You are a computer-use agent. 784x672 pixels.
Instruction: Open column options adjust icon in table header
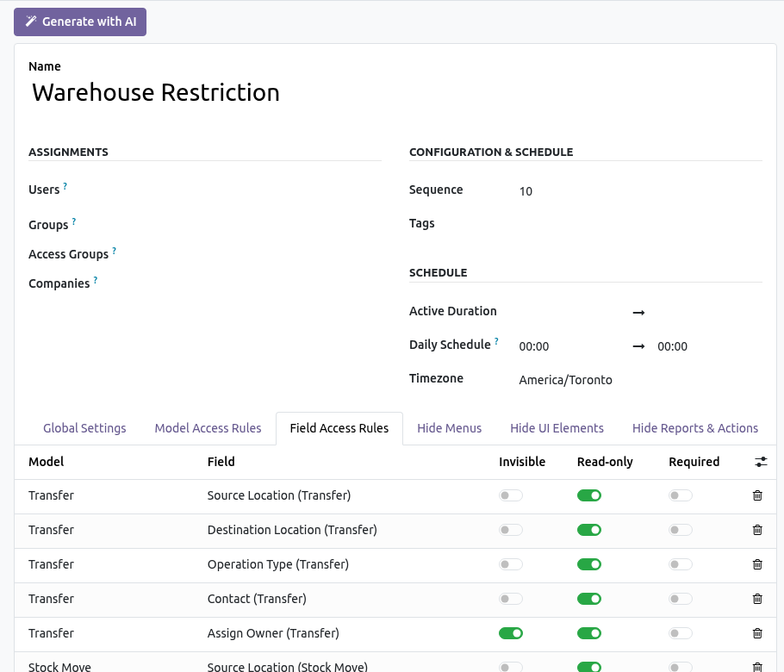tap(761, 462)
